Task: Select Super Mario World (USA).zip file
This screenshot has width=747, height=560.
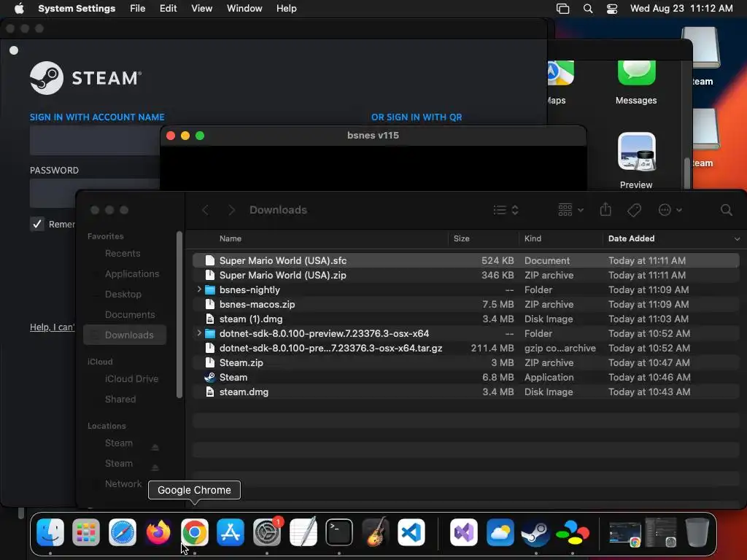Action: pyautogui.click(x=466, y=275)
